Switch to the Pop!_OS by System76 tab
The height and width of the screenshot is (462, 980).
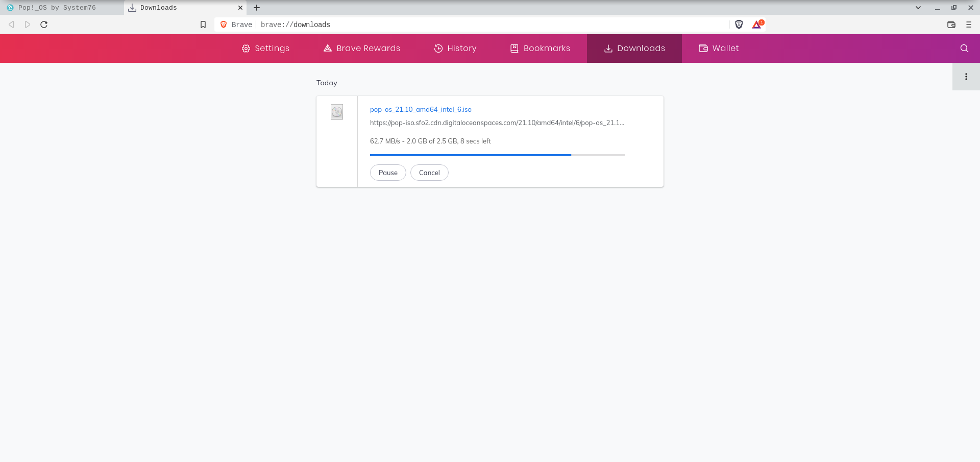point(57,8)
